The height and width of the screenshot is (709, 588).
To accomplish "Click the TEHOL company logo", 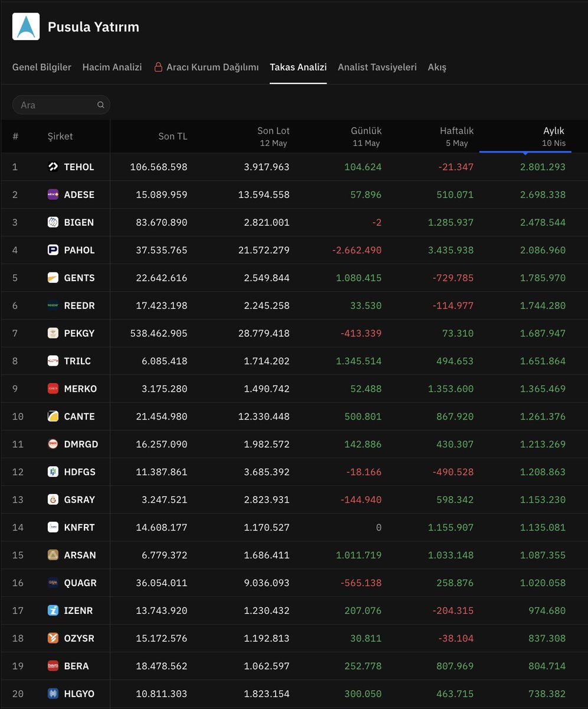I will (53, 167).
